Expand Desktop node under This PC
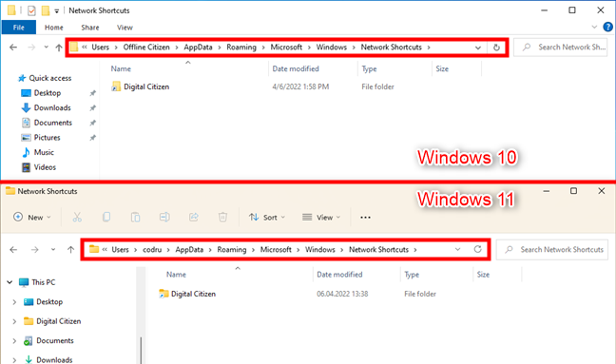616x364 pixels. coord(14,302)
